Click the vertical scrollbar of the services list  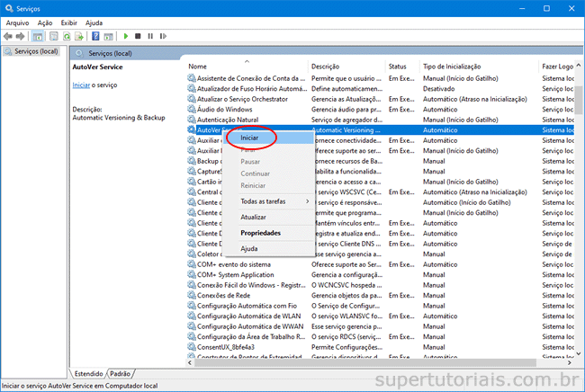tap(579, 225)
